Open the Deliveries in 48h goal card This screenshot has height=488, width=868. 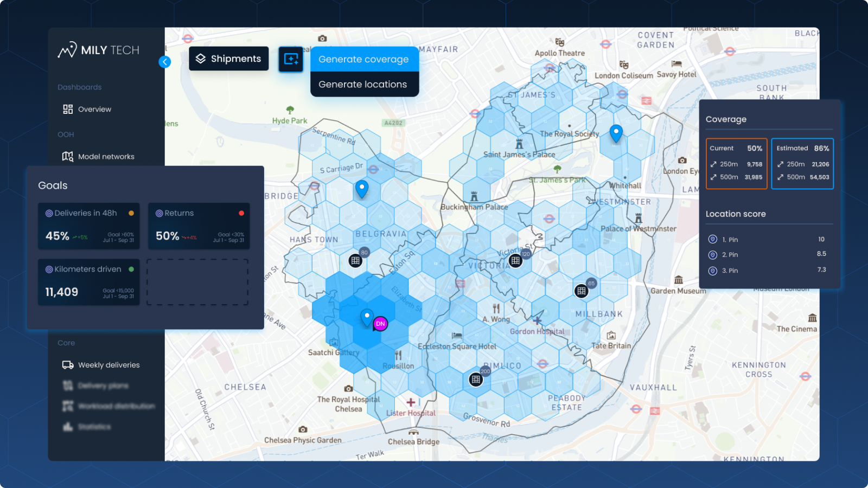89,226
